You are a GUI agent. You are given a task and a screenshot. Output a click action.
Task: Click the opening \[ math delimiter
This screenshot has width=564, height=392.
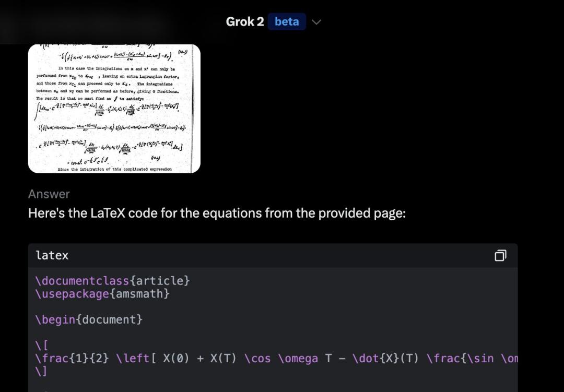(x=42, y=345)
